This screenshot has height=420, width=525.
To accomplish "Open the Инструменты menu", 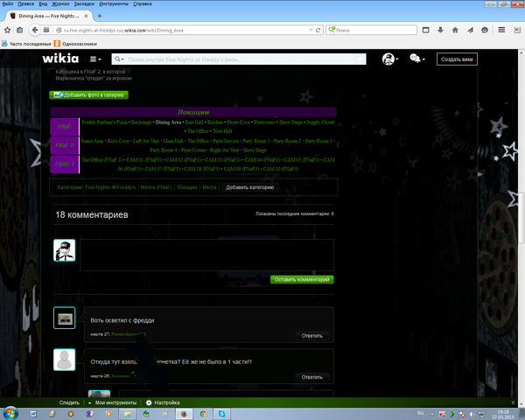I will click(x=114, y=3).
